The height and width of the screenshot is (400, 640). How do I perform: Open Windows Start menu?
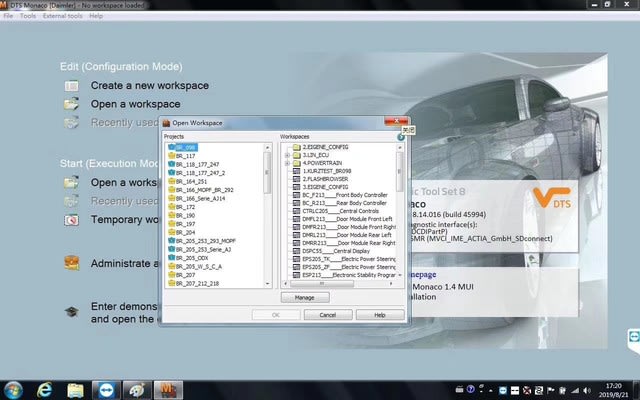click(x=13, y=391)
